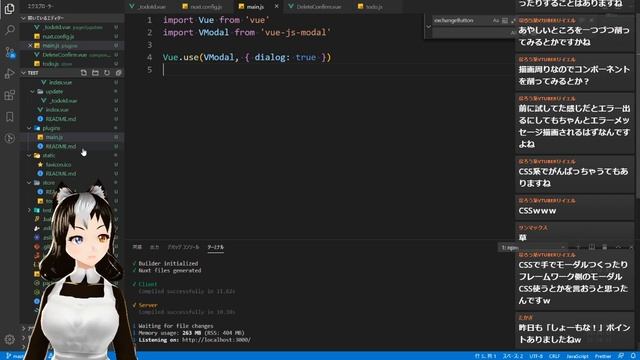This screenshot has height=360, width=640.
Task: Open the Extensions view
Action: pyautogui.click(x=9, y=95)
